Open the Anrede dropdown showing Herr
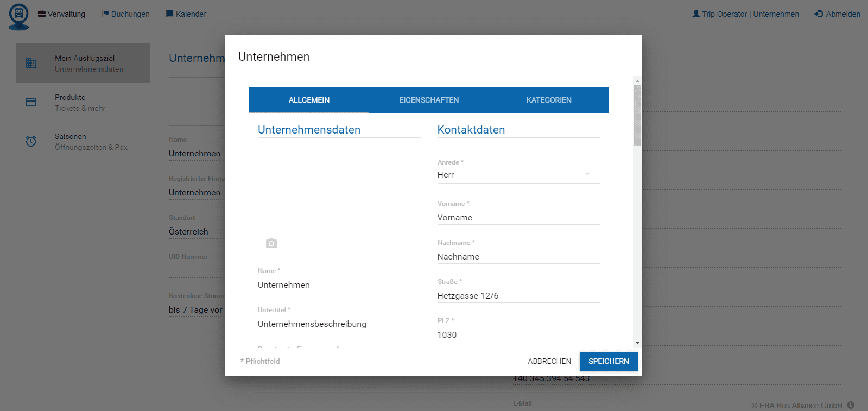The image size is (868, 411). 518,175
